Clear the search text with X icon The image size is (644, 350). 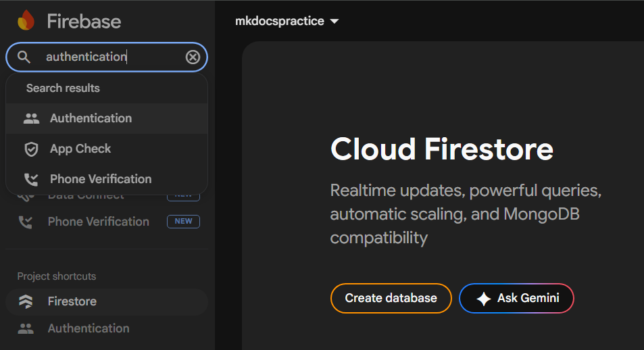tap(193, 57)
